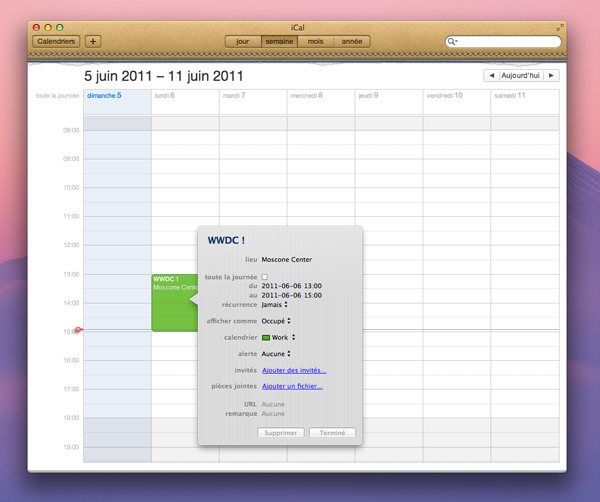Go to next week arrow
600x502 pixels.
coord(551,75)
